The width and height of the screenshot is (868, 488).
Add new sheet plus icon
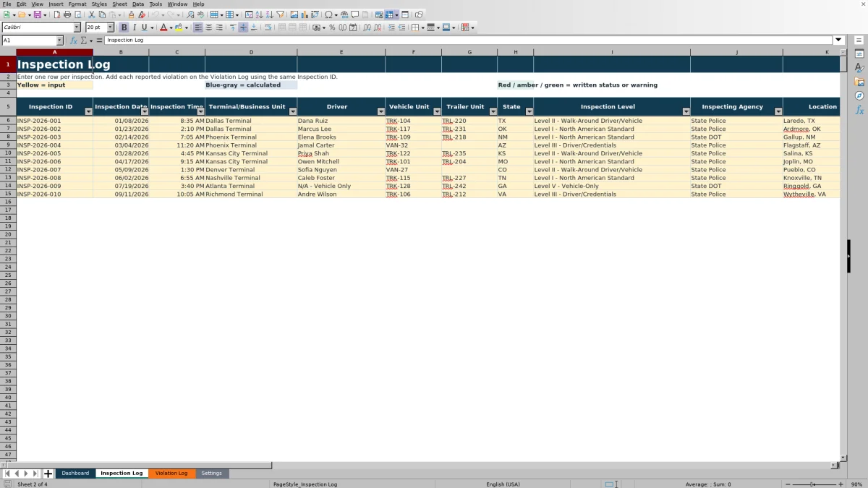(x=48, y=474)
